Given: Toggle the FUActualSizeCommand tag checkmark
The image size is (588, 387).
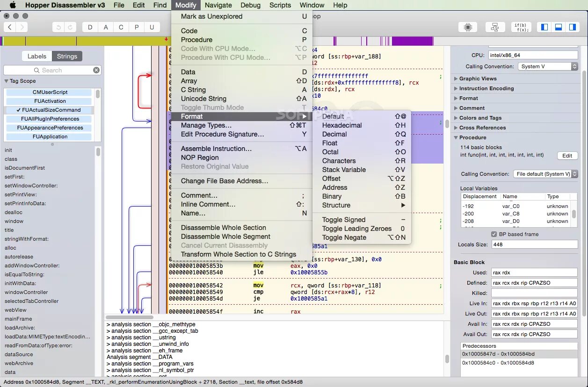Looking at the screenshot, I should coord(19,110).
